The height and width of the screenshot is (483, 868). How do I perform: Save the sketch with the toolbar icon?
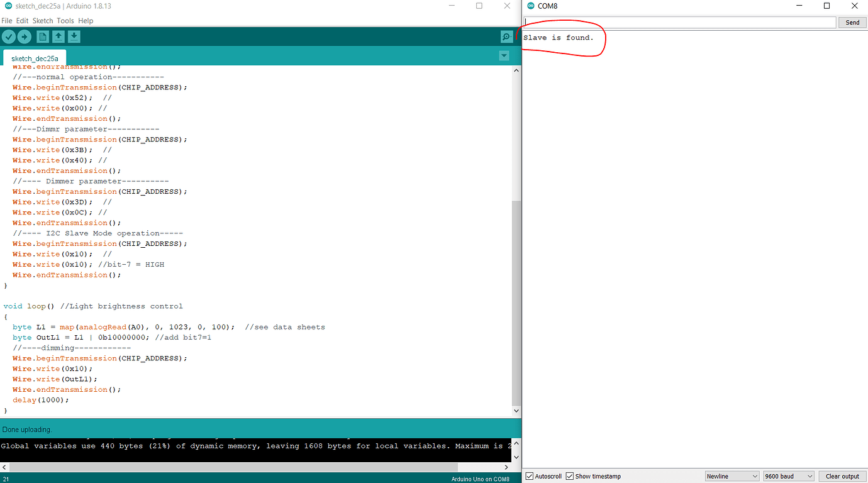click(x=74, y=36)
